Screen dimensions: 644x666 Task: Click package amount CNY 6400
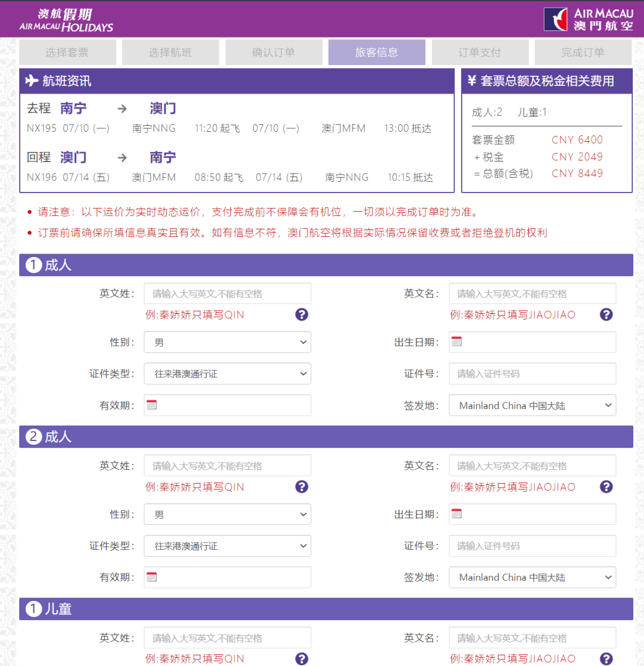(x=577, y=140)
